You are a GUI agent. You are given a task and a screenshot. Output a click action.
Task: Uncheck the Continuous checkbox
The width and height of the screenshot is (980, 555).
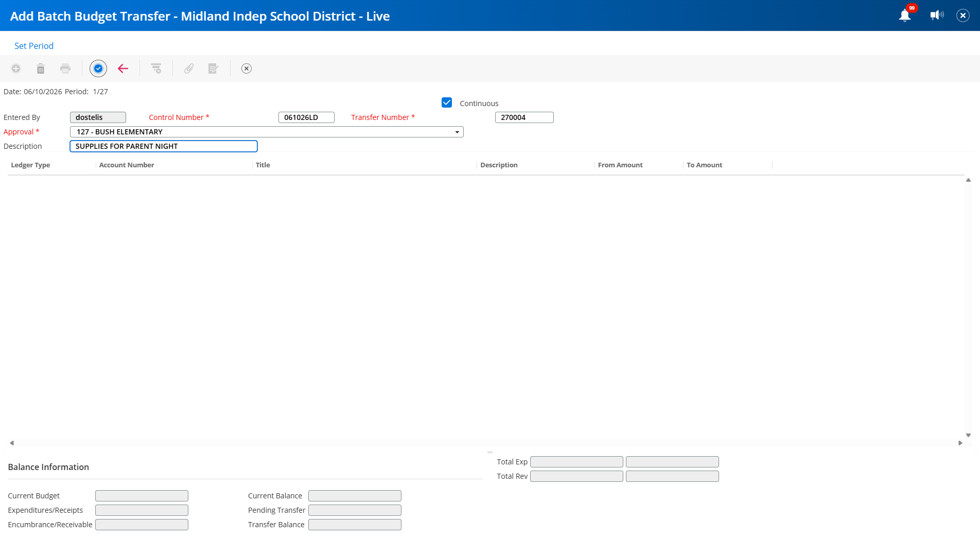(447, 102)
